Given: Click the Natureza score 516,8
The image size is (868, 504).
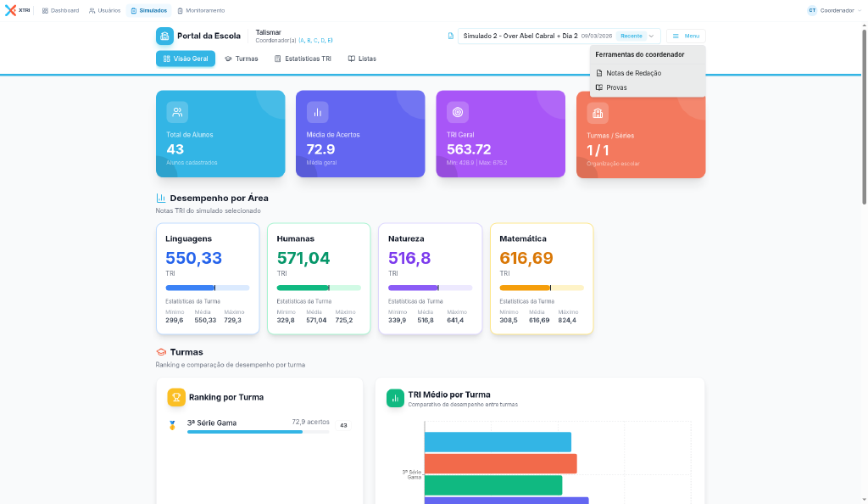Looking at the screenshot, I should [x=409, y=258].
